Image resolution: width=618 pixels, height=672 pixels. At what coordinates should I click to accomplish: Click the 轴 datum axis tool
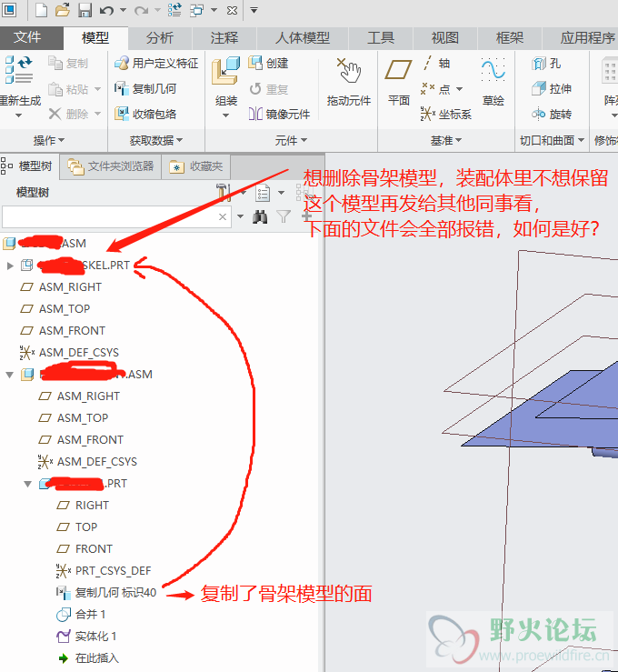coord(436,64)
